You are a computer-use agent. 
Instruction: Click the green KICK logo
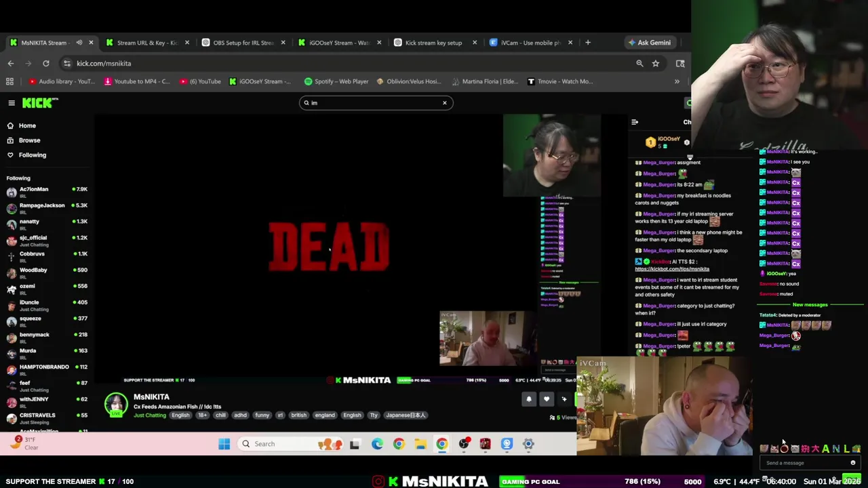pyautogui.click(x=40, y=103)
